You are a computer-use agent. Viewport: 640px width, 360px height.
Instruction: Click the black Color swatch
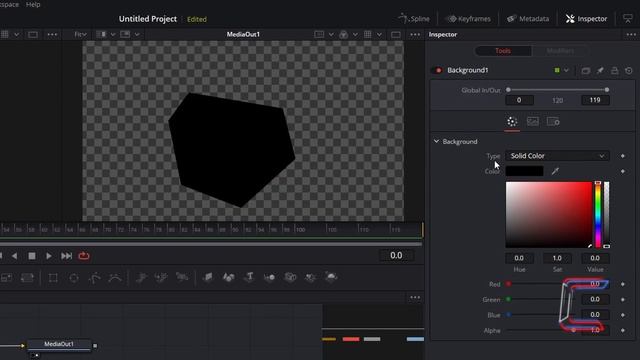pyautogui.click(x=524, y=171)
